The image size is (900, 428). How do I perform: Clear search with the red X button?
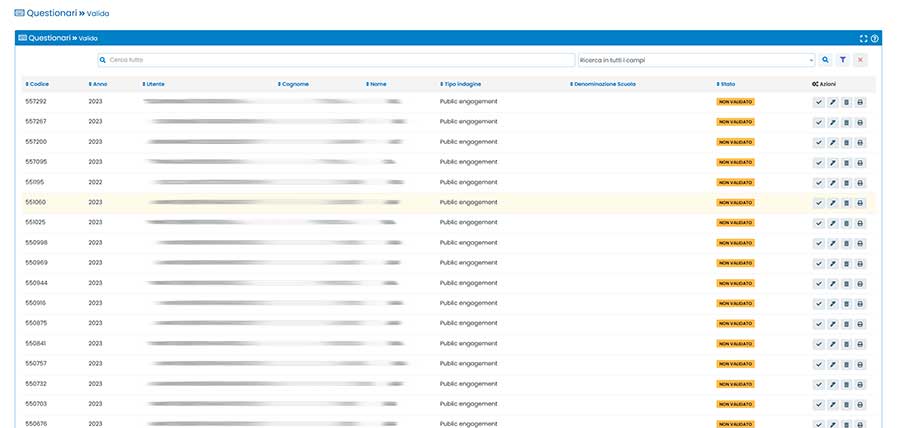coord(860,60)
